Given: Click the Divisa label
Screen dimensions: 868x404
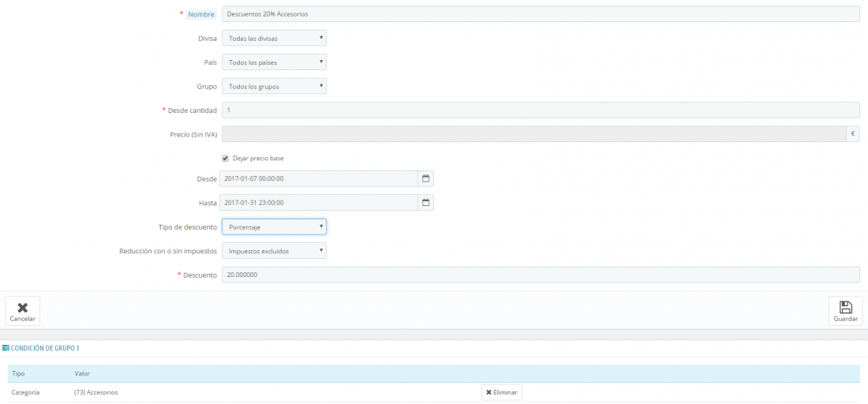Looking at the screenshot, I should point(207,38).
